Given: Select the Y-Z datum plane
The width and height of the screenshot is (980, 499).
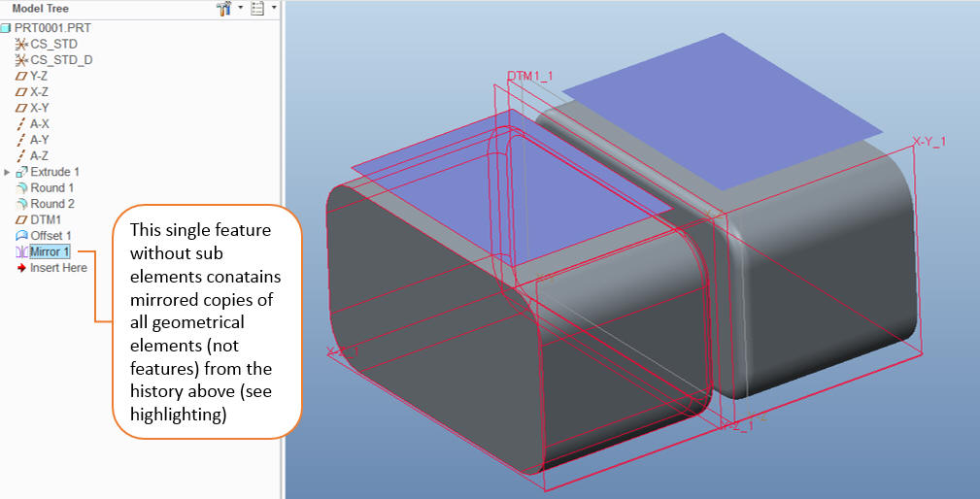Looking at the screenshot, I should tap(39, 76).
